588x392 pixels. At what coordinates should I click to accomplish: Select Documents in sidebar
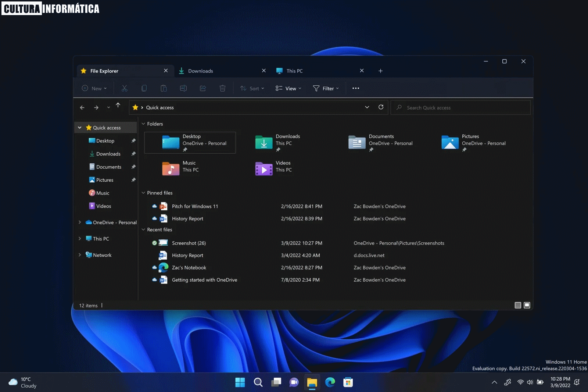[x=106, y=167]
